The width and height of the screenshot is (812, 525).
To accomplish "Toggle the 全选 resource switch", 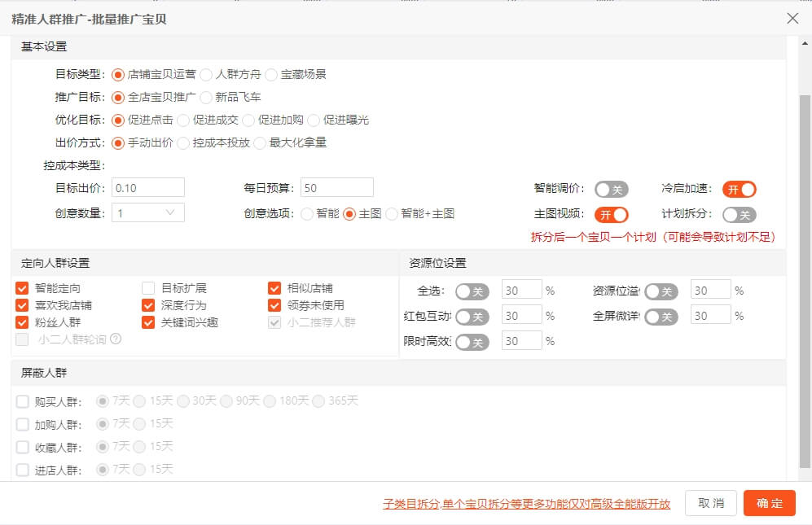I will tap(472, 291).
